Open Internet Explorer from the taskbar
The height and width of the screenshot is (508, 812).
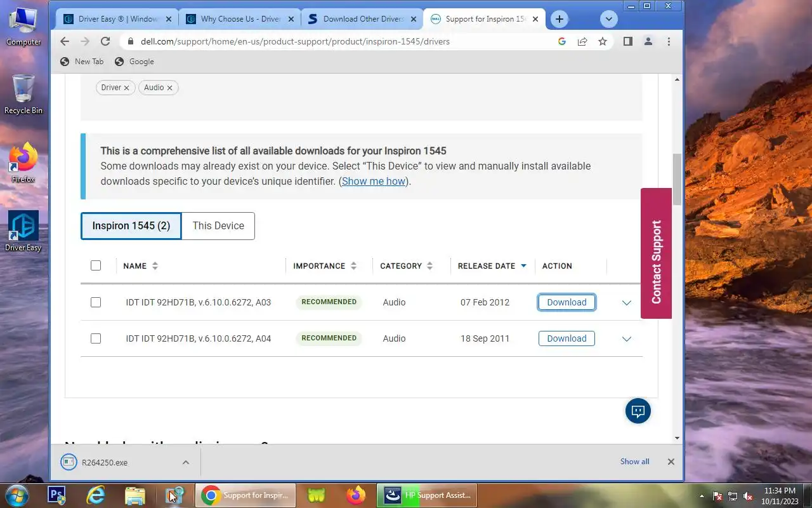[96, 495]
